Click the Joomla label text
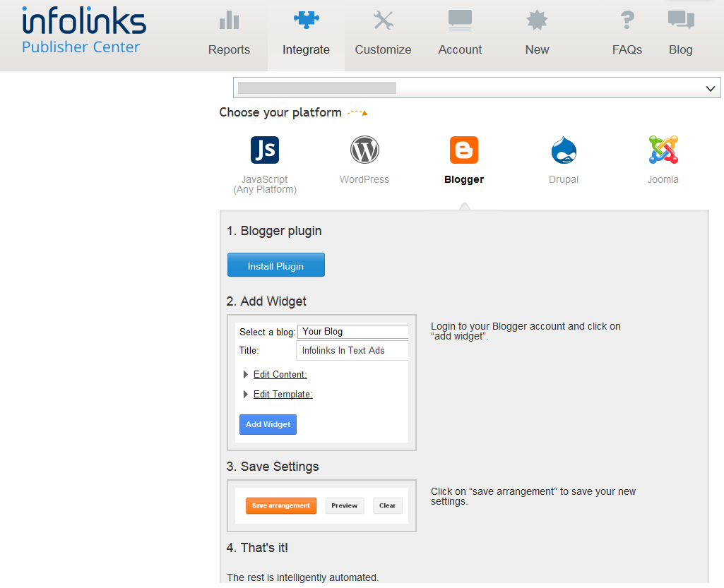724x588 pixels. click(x=663, y=179)
